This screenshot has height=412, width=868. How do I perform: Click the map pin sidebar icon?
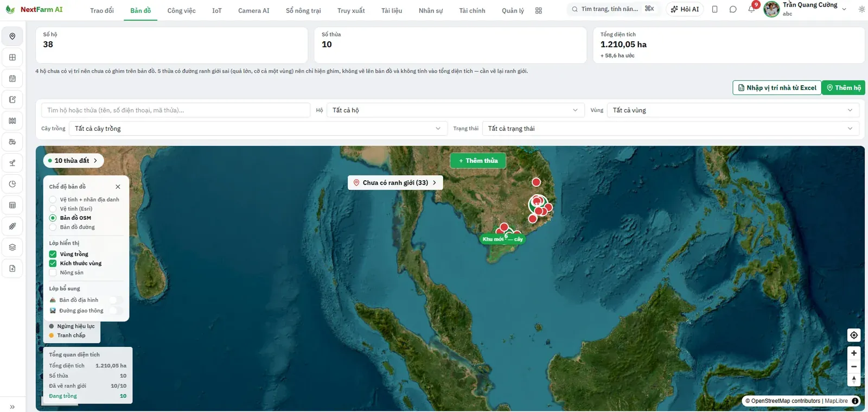[x=12, y=36]
